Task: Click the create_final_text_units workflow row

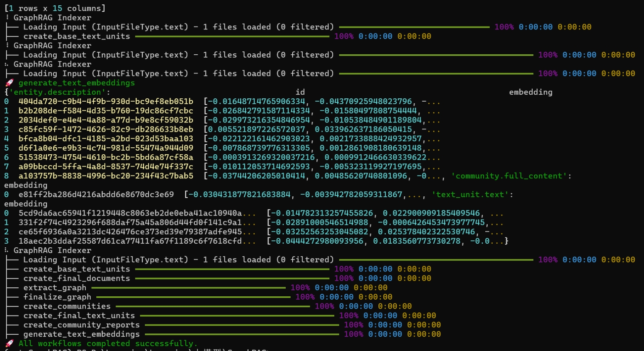Action: 221,315
